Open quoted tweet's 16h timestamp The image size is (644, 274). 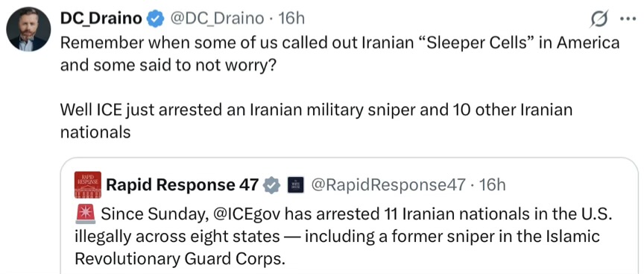(493, 185)
